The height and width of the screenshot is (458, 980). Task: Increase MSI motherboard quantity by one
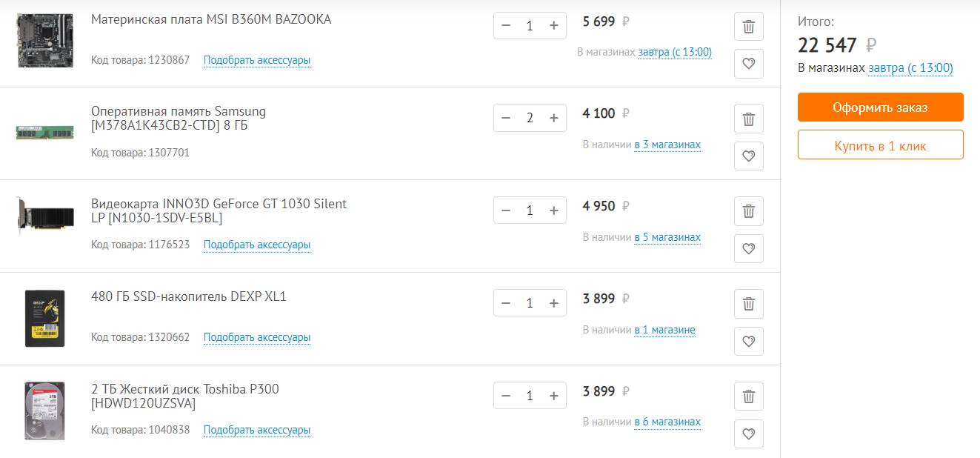tap(553, 25)
